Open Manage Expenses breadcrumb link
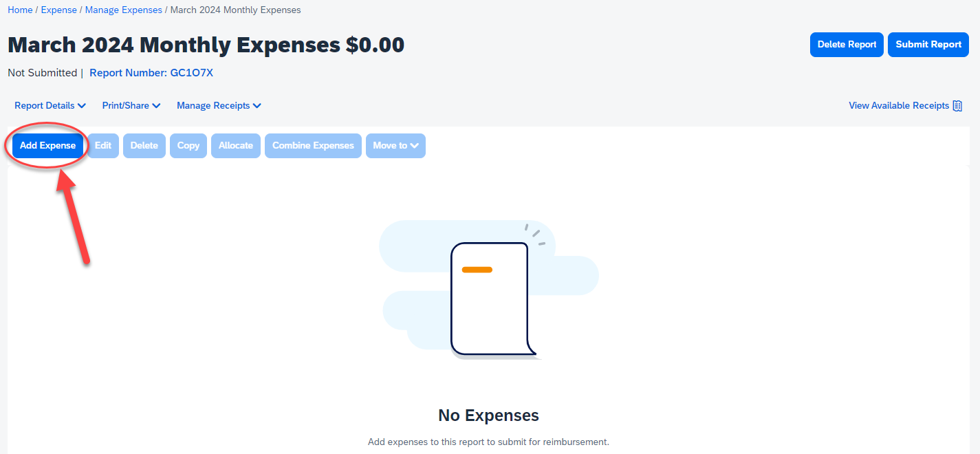This screenshot has height=454, width=980. (x=124, y=10)
